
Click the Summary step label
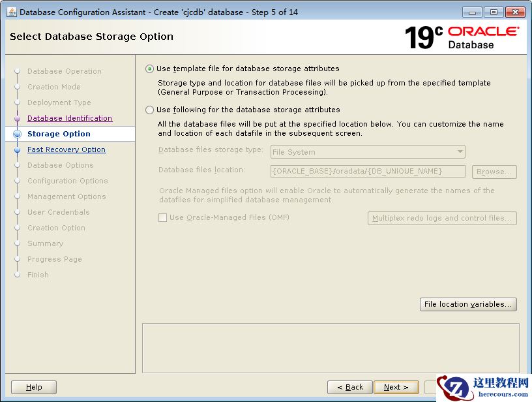tap(46, 243)
